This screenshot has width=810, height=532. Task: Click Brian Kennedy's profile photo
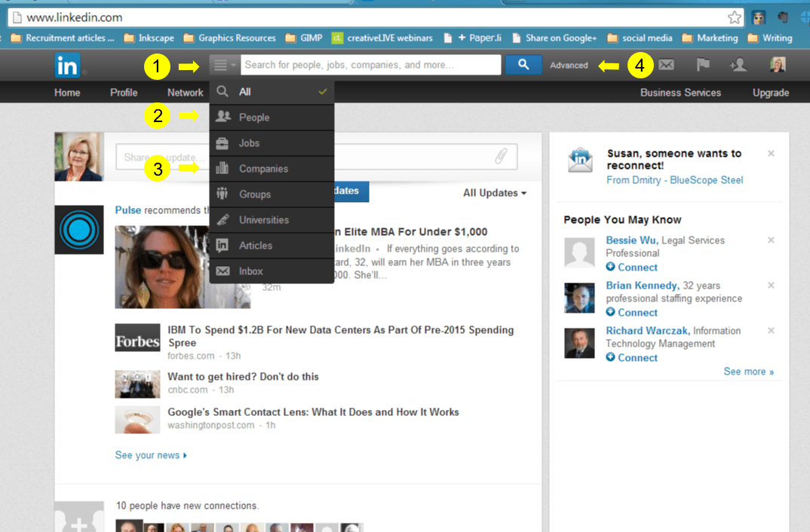point(580,298)
